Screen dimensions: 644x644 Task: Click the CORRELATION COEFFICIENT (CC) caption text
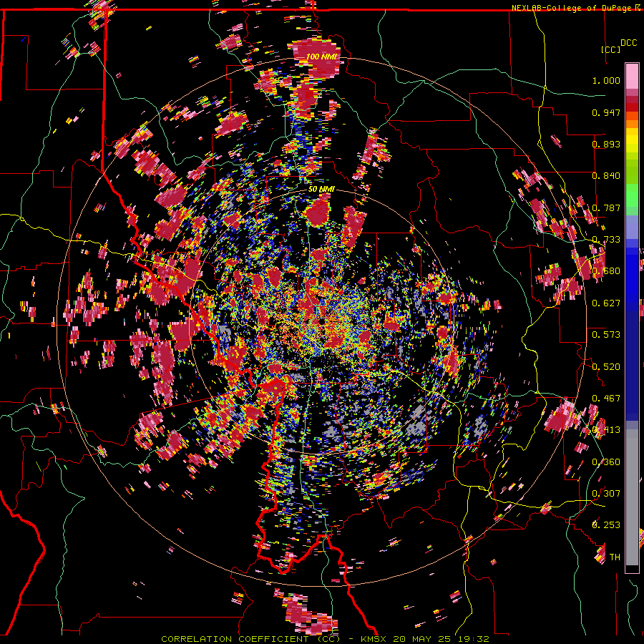tap(251, 639)
